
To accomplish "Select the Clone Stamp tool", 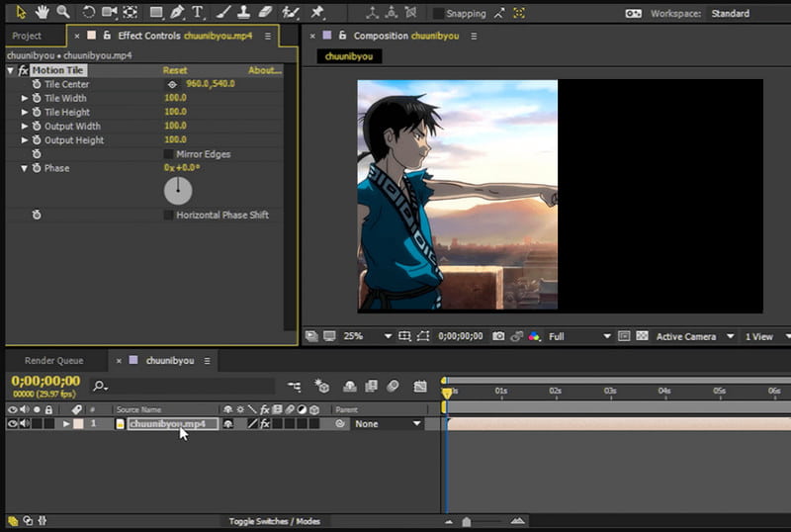I will (x=243, y=12).
